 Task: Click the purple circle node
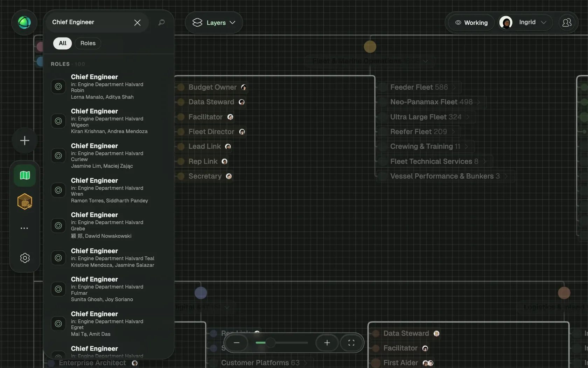201,293
